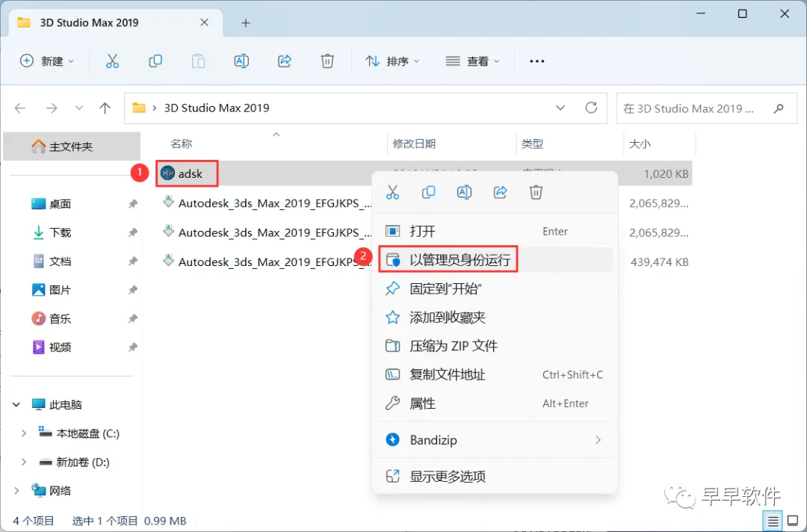The width and height of the screenshot is (807, 532).
Task: Choose 属性 in the context menu
Action: click(495, 403)
